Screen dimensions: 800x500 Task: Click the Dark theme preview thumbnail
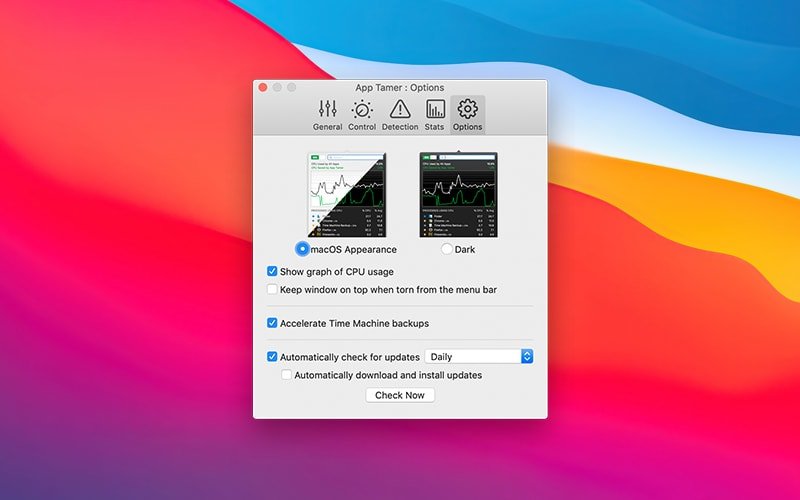click(458, 195)
